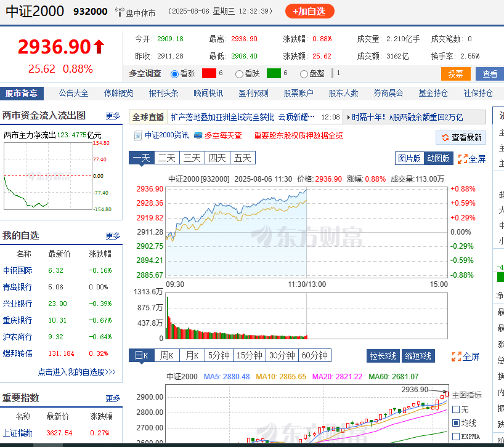Click the 拉长K线 button
The height and width of the screenshot is (447, 504).
click(383, 356)
